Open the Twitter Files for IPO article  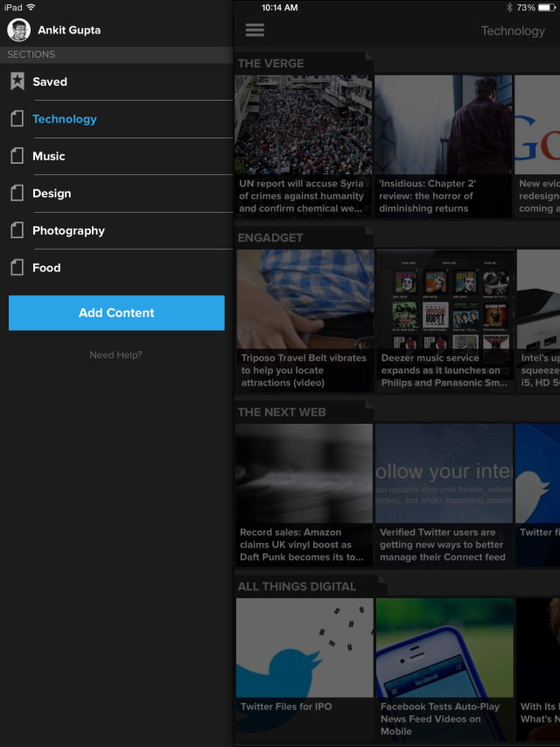tap(304, 669)
